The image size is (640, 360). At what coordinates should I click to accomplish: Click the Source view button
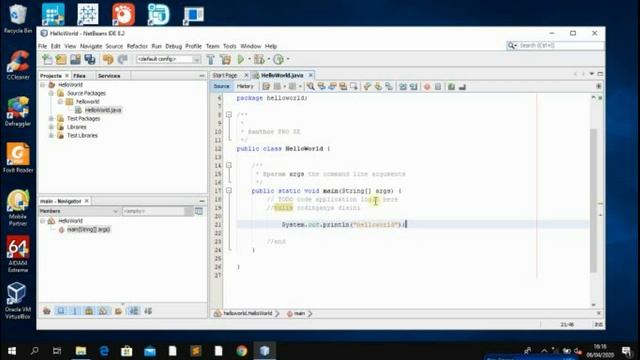[222, 87]
